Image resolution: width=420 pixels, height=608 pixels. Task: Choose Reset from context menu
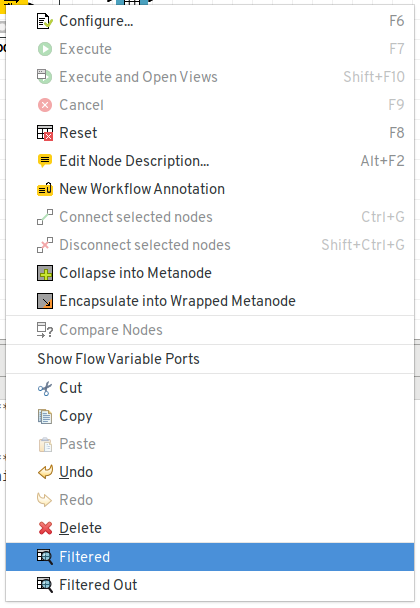pos(210,133)
